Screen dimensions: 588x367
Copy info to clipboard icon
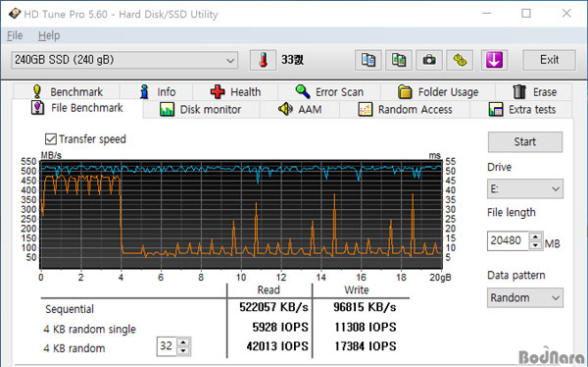(x=368, y=60)
